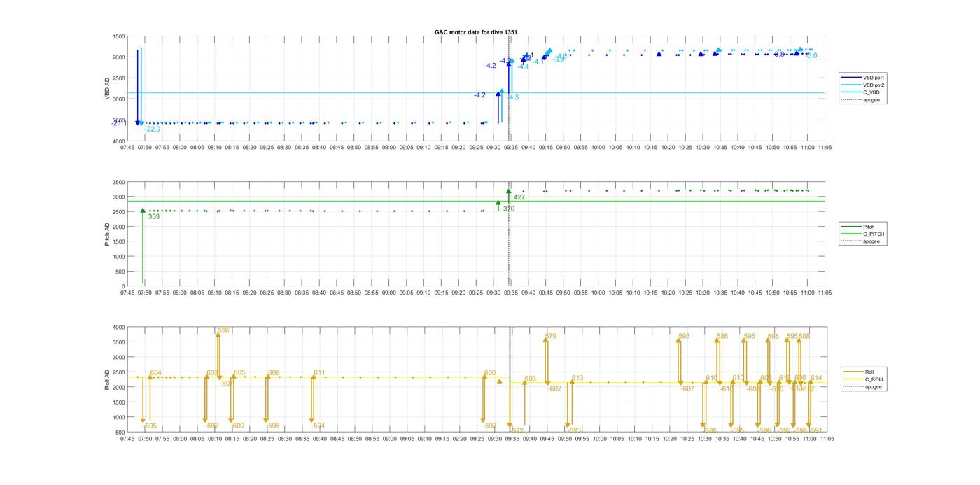Viewport: 980px width, 485px height.
Task: Click the title "G&C motor data for dive 1351"
Action: 476,32
